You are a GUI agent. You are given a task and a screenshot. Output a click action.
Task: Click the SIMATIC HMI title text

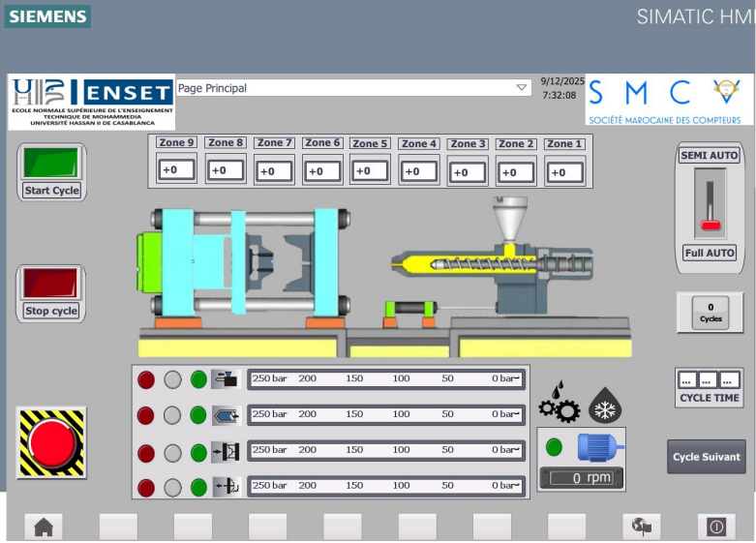click(694, 16)
